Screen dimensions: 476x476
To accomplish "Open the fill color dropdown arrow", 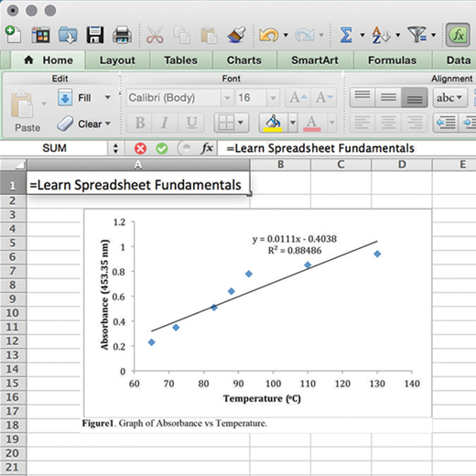I will click(x=293, y=123).
